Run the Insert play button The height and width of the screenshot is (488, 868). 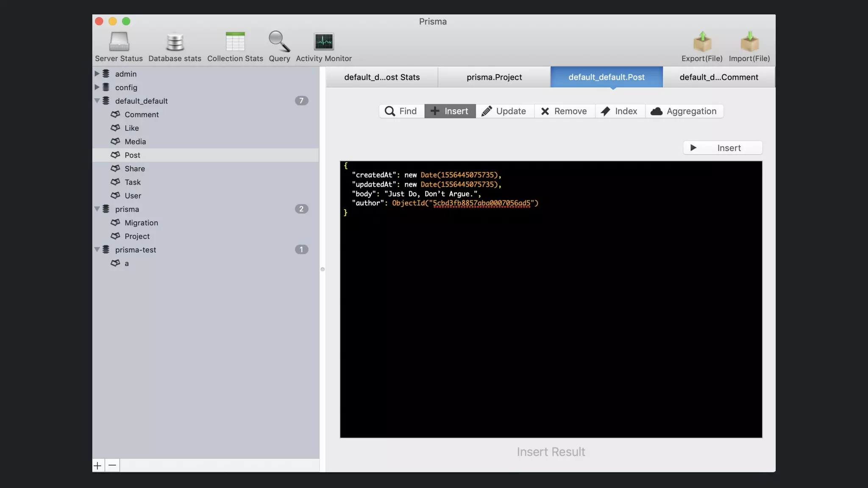[x=723, y=148]
